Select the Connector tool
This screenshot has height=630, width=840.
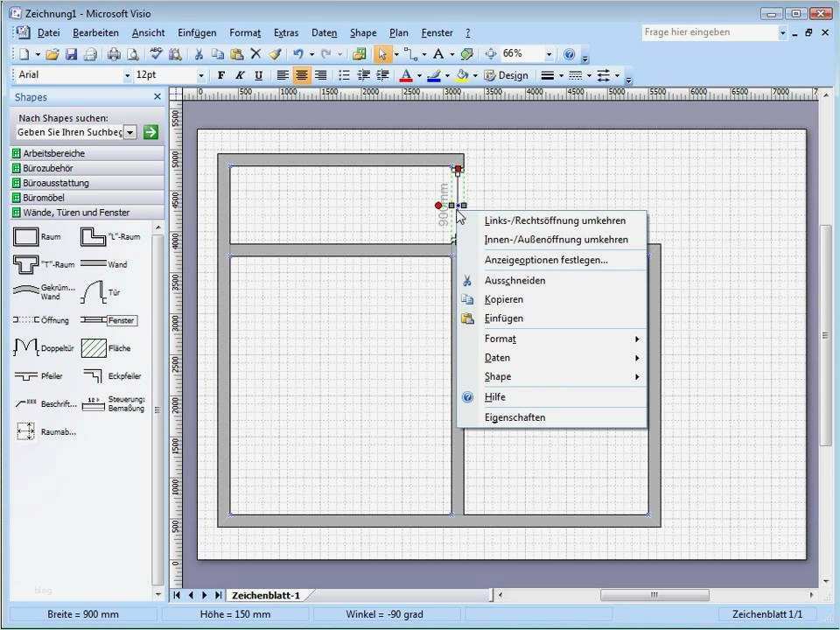click(411, 54)
